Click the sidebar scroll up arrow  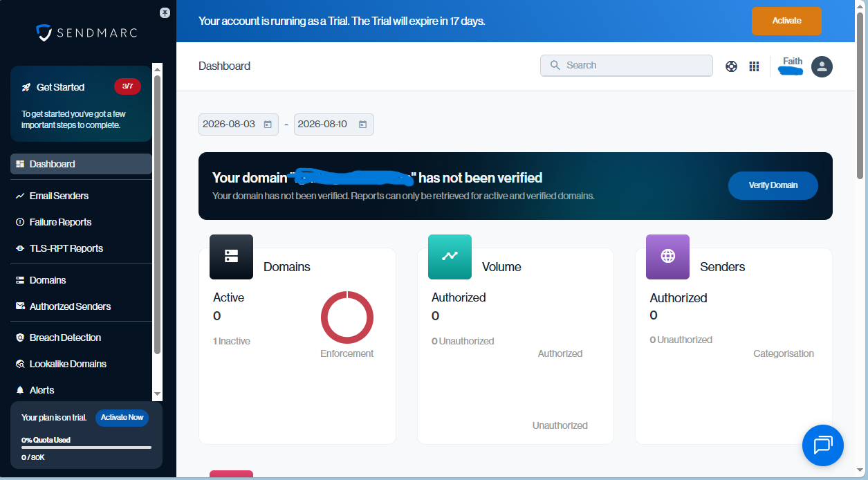click(157, 69)
